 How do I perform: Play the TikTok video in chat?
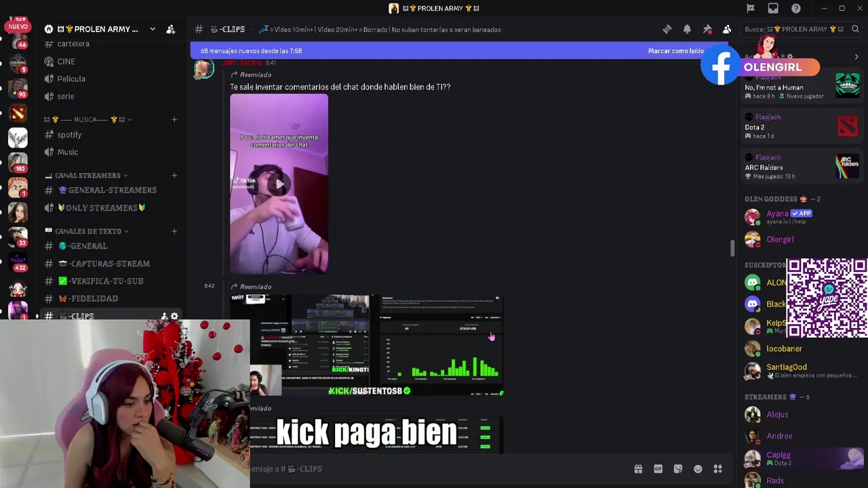click(x=279, y=184)
